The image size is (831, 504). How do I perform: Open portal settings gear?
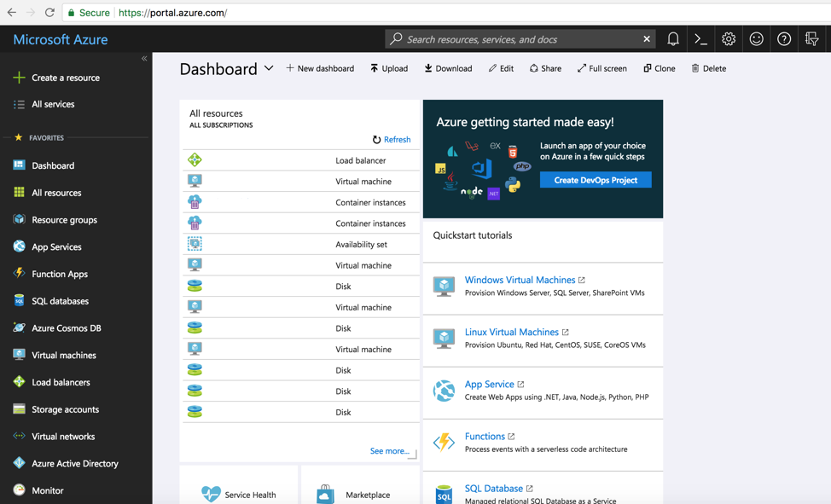(728, 39)
